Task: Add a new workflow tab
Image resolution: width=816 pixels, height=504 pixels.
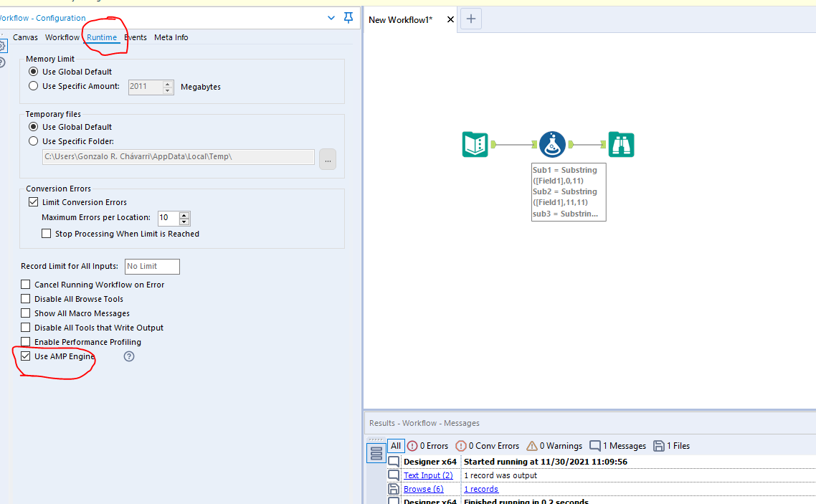Action: coord(470,19)
